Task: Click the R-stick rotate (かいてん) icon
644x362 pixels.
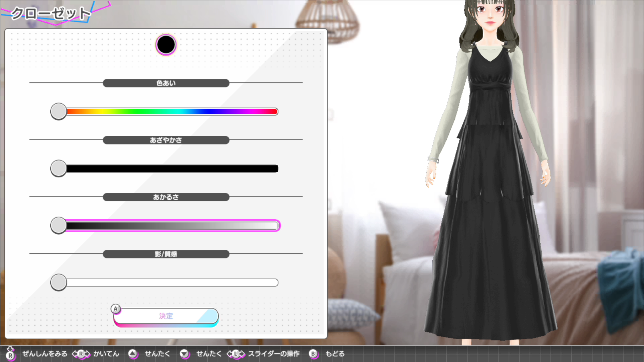Action: (81, 354)
